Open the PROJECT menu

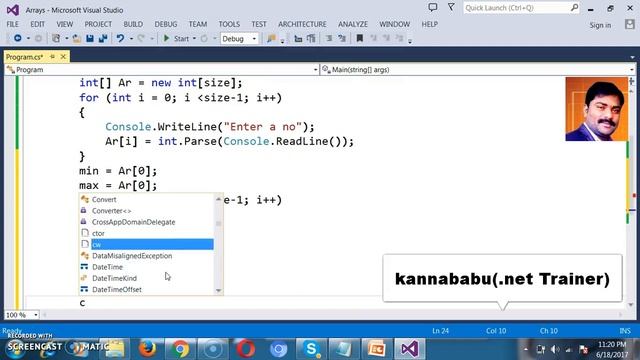(x=98, y=24)
